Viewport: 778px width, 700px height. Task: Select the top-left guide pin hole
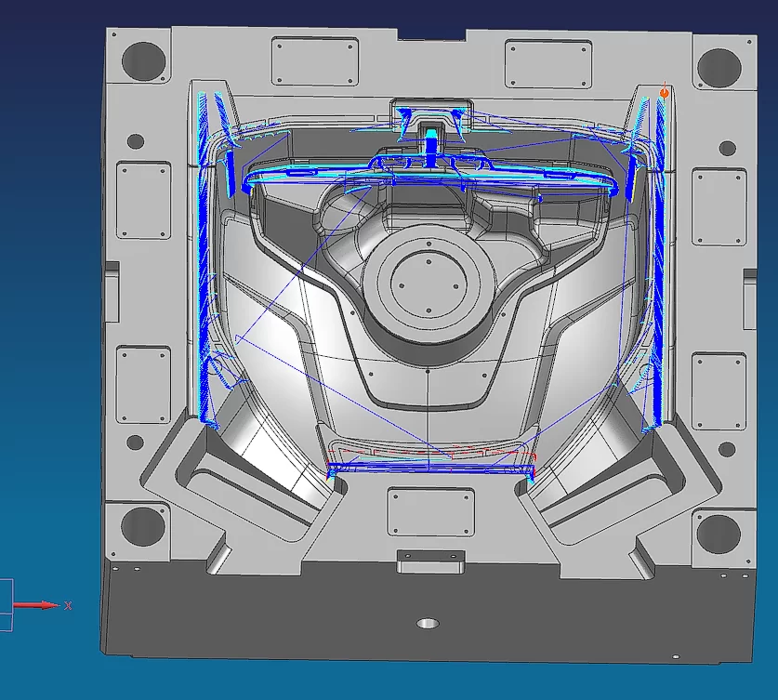click(143, 60)
